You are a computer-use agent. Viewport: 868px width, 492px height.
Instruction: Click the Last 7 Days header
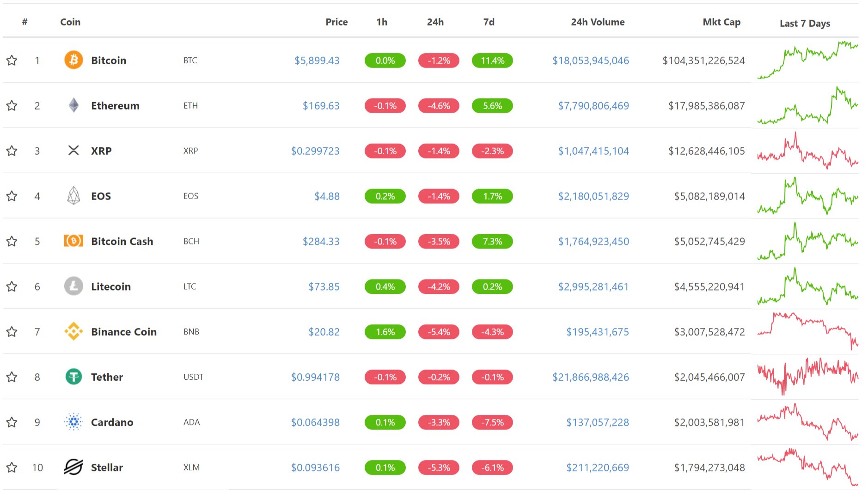click(x=805, y=23)
